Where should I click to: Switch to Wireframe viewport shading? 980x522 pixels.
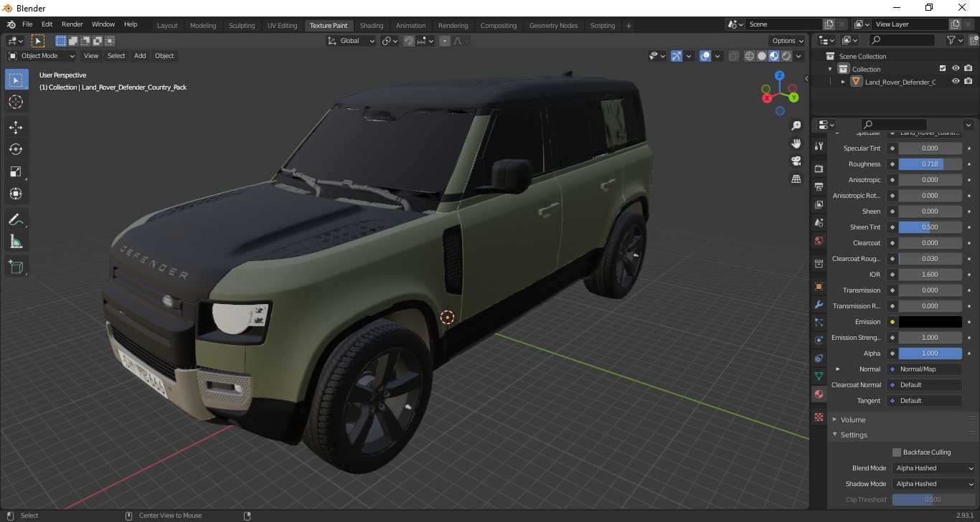coord(750,56)
